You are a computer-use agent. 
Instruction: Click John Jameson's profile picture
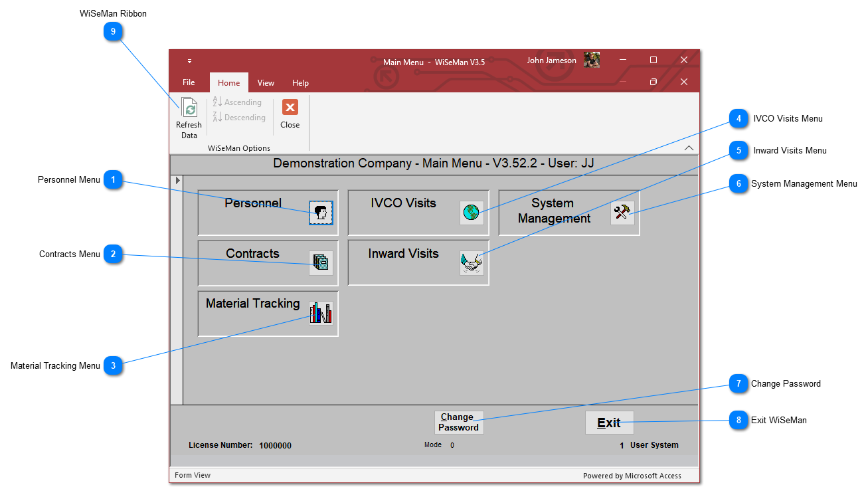click(x=591, y=60)
